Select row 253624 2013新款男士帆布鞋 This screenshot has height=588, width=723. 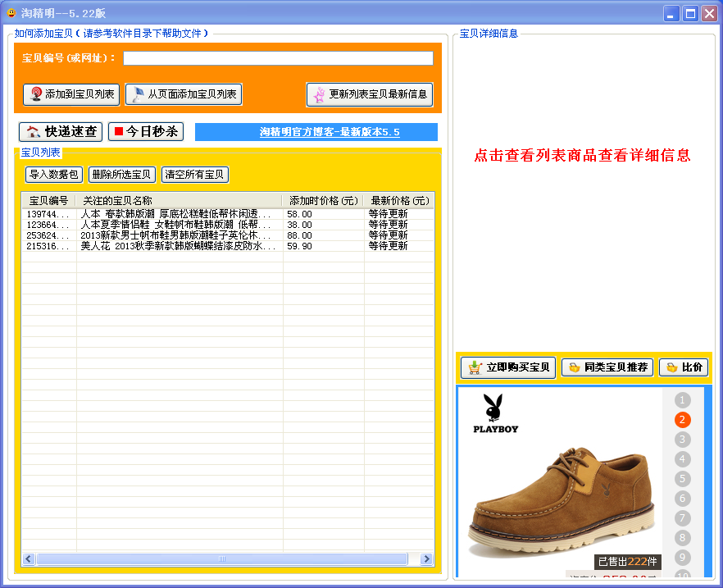click(x=228, y=235)
